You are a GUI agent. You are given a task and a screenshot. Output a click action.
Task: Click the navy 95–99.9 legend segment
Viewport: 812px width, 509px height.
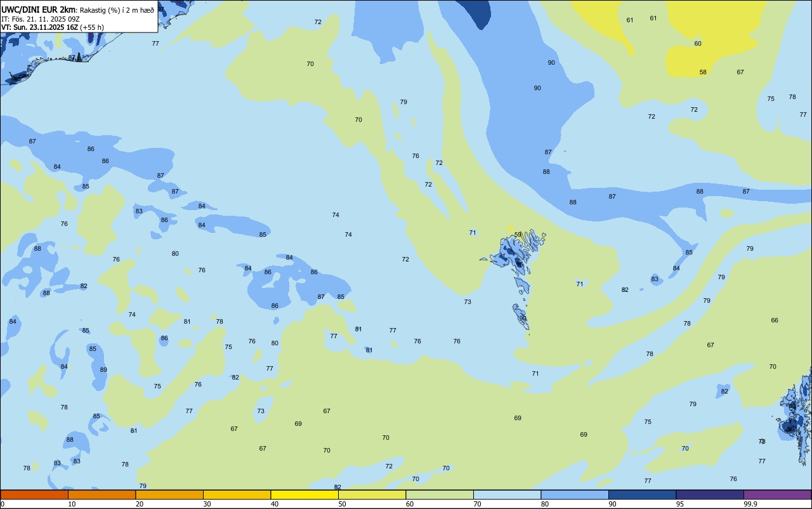710,494
